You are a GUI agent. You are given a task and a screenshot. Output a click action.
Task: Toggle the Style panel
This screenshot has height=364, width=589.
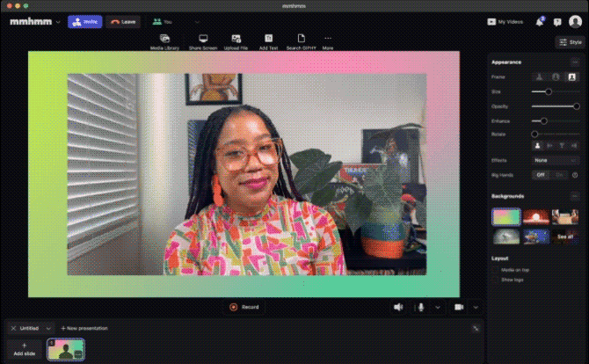(570, 42)
